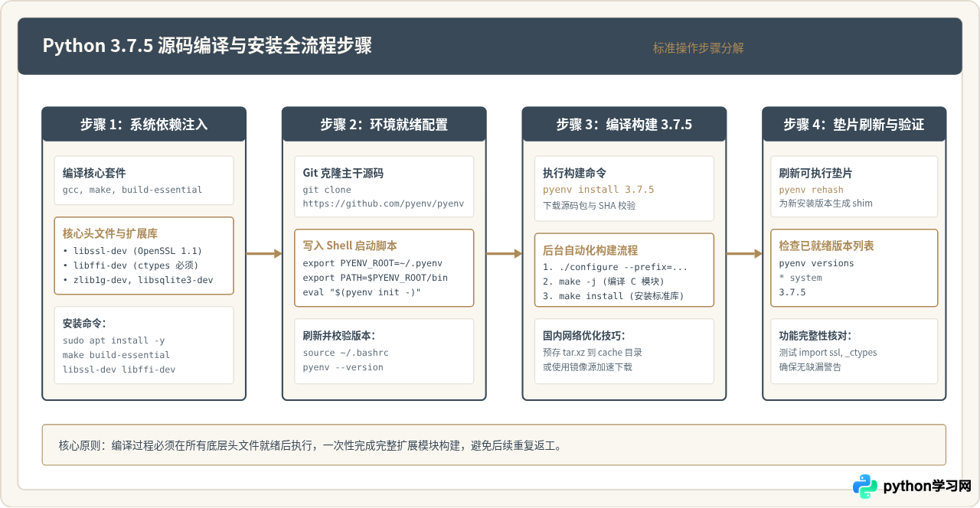This screenshot has height=508, width=980.
Task: Click the line "或使用镜像源加速下载"
Action: (587, 367)
